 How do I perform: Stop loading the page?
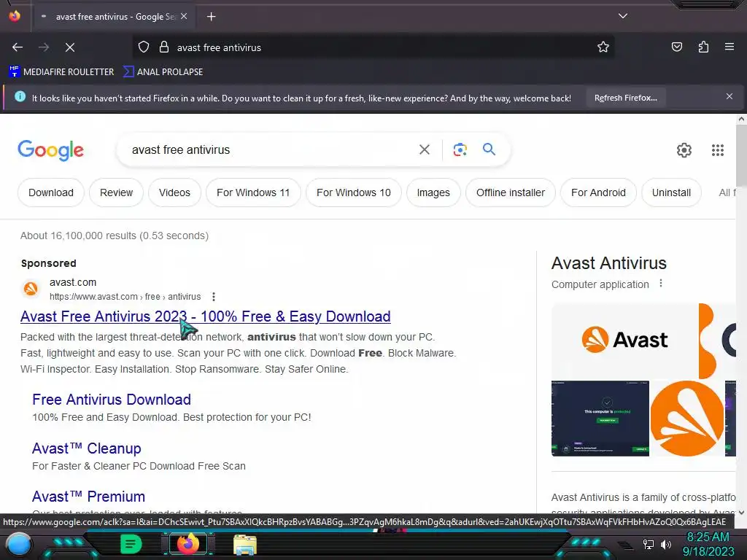(70, 47)
